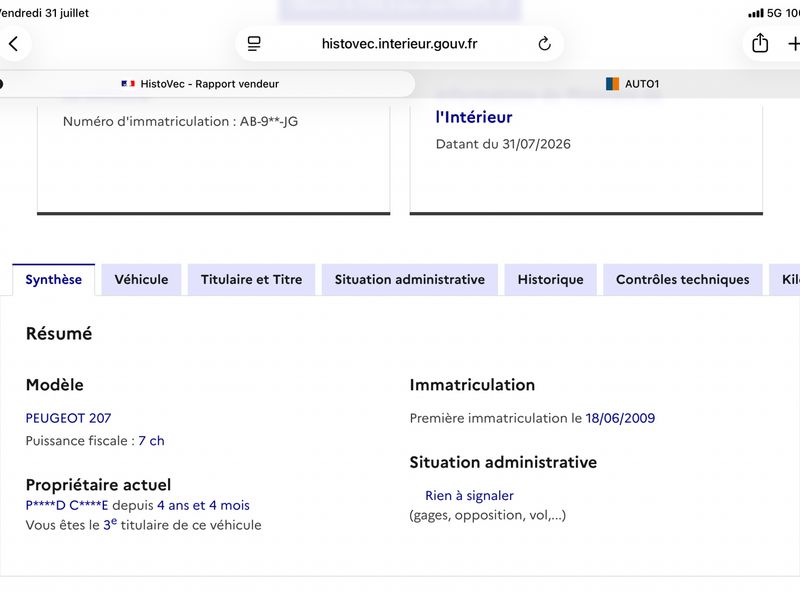Image resolution: width=800 pixels, height=600 pixels.
Task: Click the histovec.interieur.gouv.fr address bar
Action: tap(399, 44)
